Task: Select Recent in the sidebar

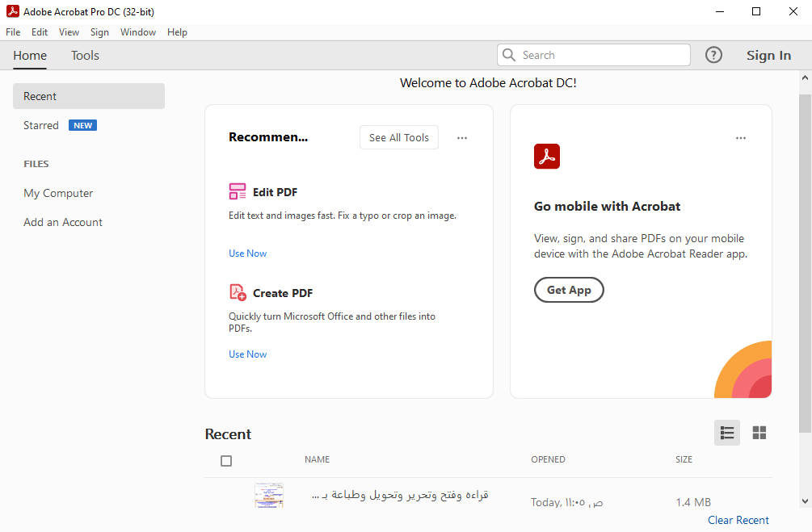Action: pyautogui.click(x=89, y=96)
